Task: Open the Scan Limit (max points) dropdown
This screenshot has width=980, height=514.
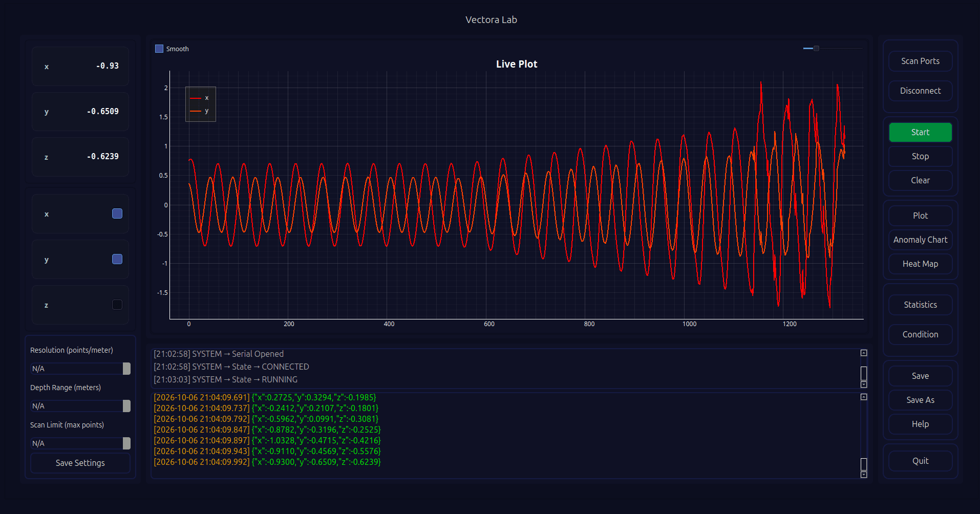Action: point(80,443)
